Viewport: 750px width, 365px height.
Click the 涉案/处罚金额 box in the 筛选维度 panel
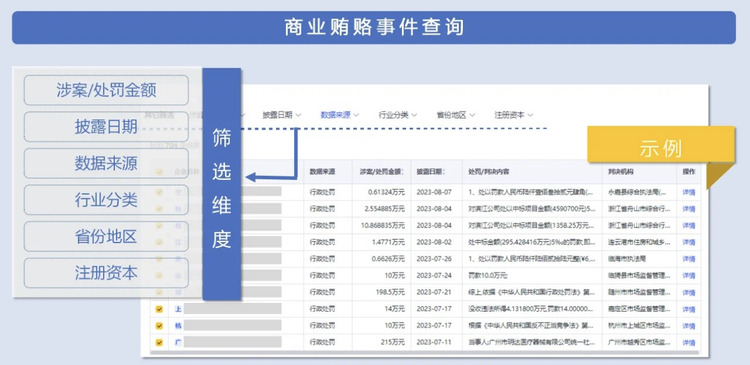pyautogui.click(x=106, y=90)
